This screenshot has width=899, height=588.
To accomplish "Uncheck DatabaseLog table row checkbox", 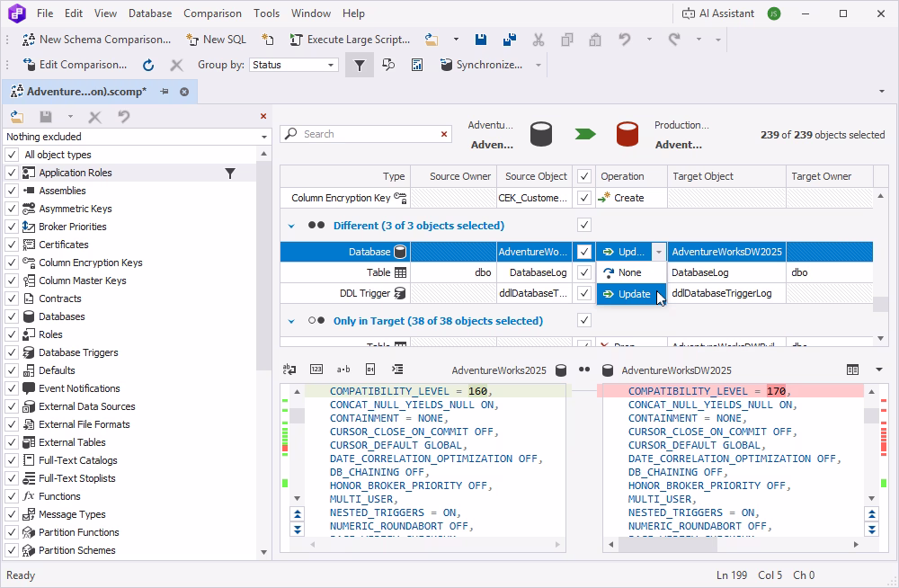I will point(583,272).
